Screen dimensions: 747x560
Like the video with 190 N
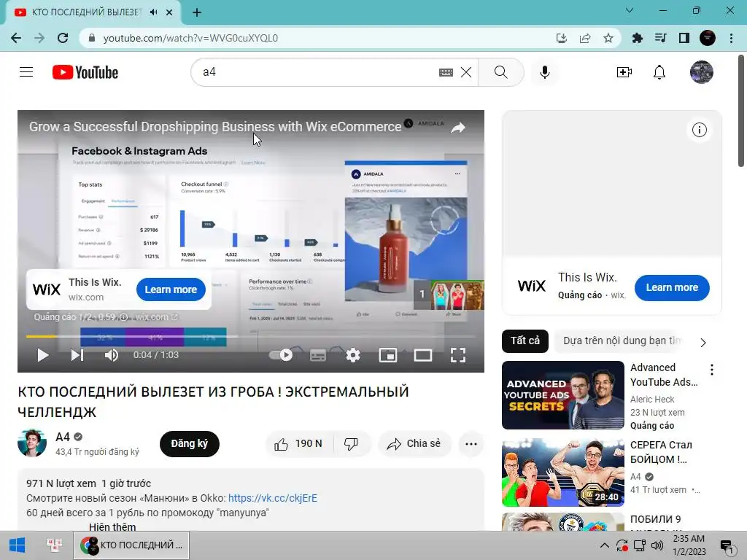tap(298, 444)
